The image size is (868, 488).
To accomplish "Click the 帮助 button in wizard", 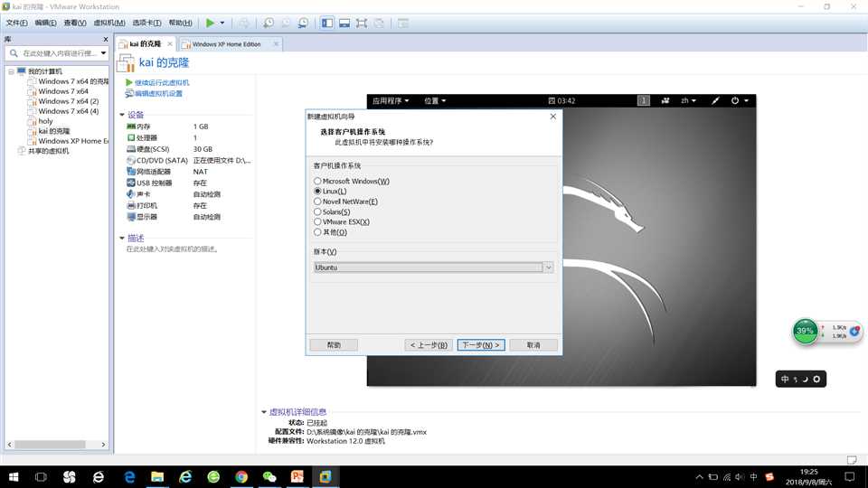I will 334,344.
